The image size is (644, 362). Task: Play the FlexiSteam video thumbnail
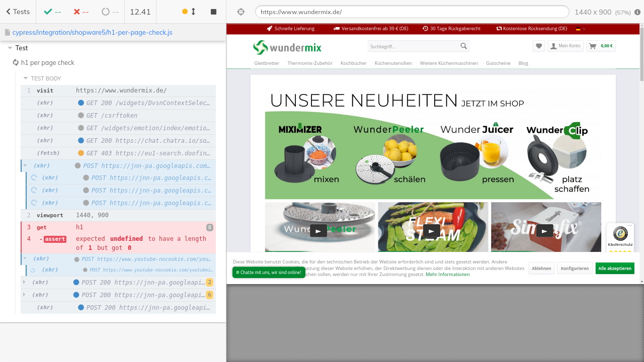[431, 230]
